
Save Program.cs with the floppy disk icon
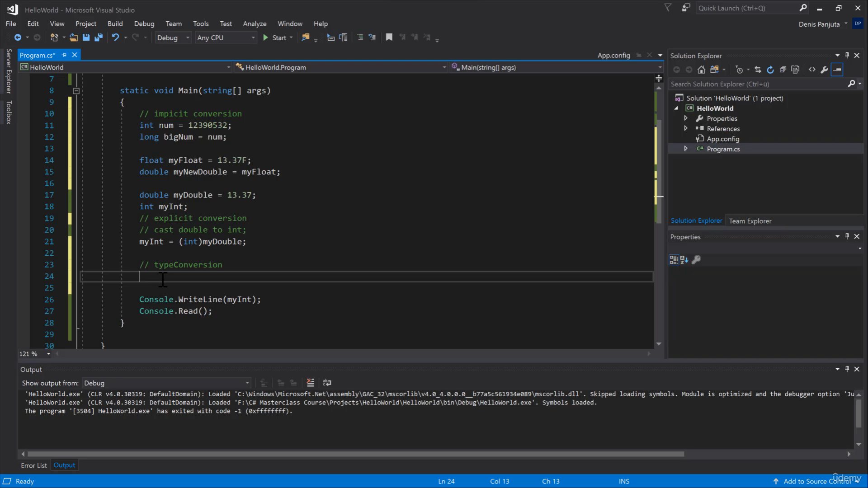tap(86, 38)
